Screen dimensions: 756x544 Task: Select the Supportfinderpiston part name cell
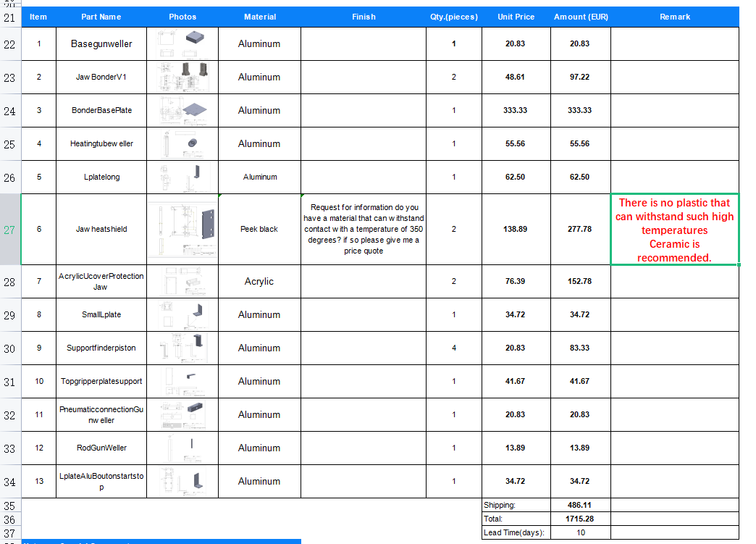[101, 348]
